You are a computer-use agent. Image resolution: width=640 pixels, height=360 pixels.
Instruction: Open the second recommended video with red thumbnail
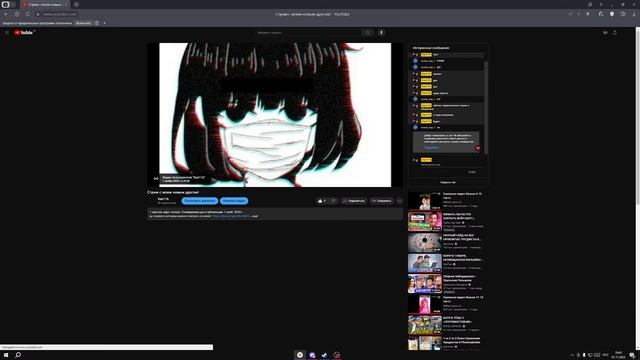424,222
